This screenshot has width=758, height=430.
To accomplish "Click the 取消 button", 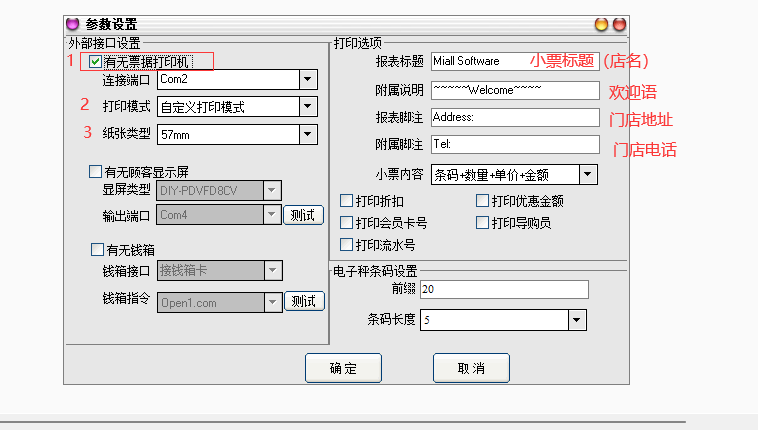I will pos(471,368).
